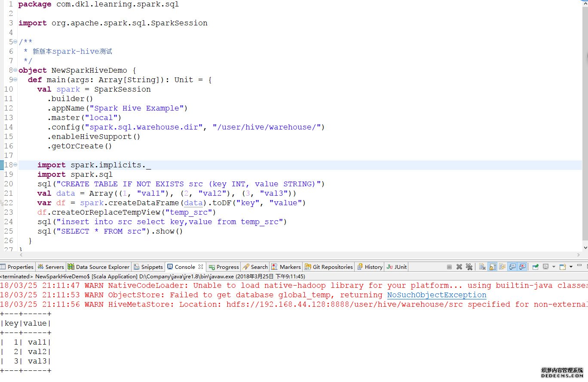
Task: Open the Display Selected Console dropdown arrow
Action: (x=554, y=267)
